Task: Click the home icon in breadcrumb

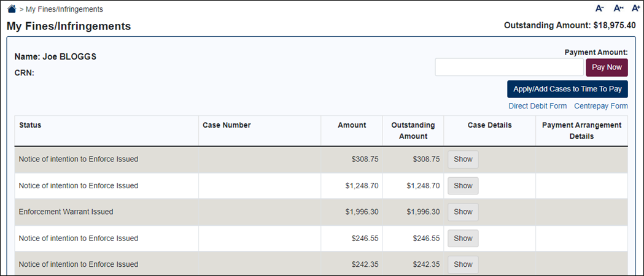Action: click(x=12, y=9)
